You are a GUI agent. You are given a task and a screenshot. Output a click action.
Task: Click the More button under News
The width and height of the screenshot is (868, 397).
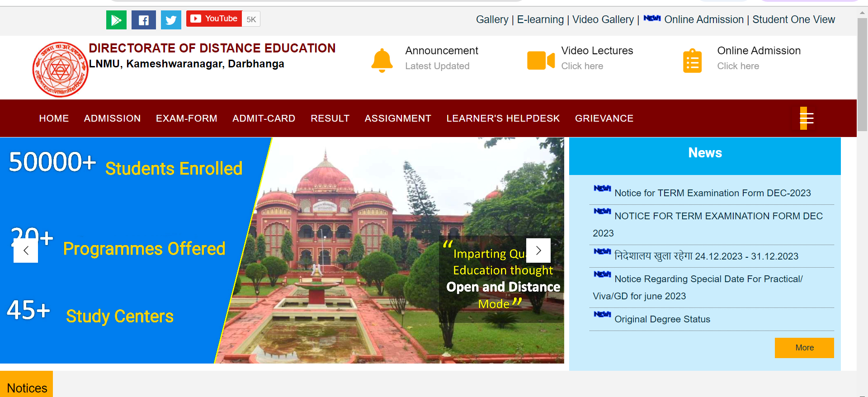pos(804,348)
